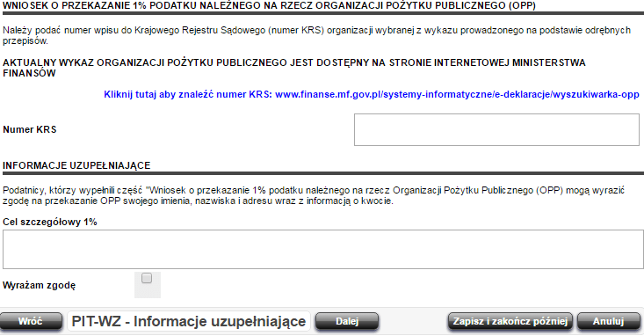Click the divider line under INFORMACJE UZUPEŁNIAJĄCE

point(322,173)
